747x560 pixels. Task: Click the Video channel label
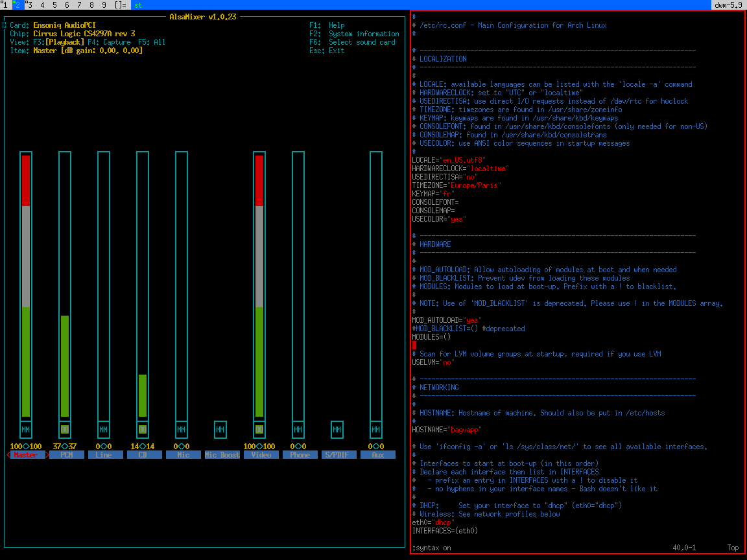(261, 455)
